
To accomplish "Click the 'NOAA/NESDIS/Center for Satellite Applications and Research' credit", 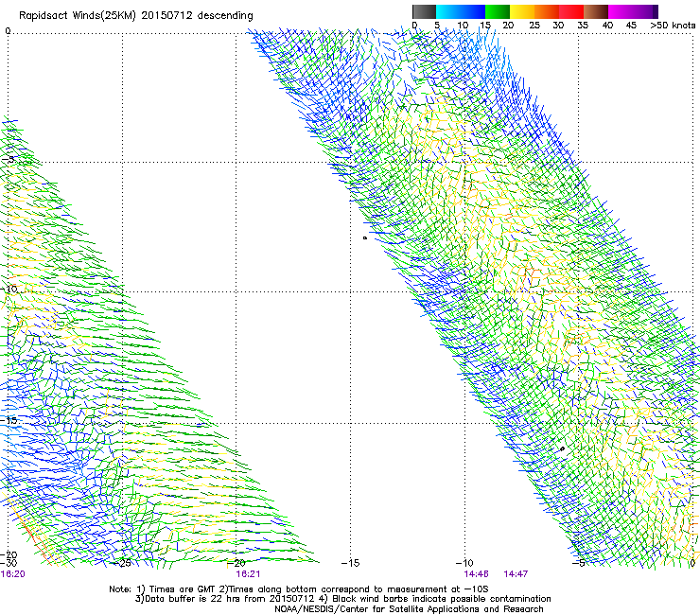I will pyautogui.click(x=409, y=609).
